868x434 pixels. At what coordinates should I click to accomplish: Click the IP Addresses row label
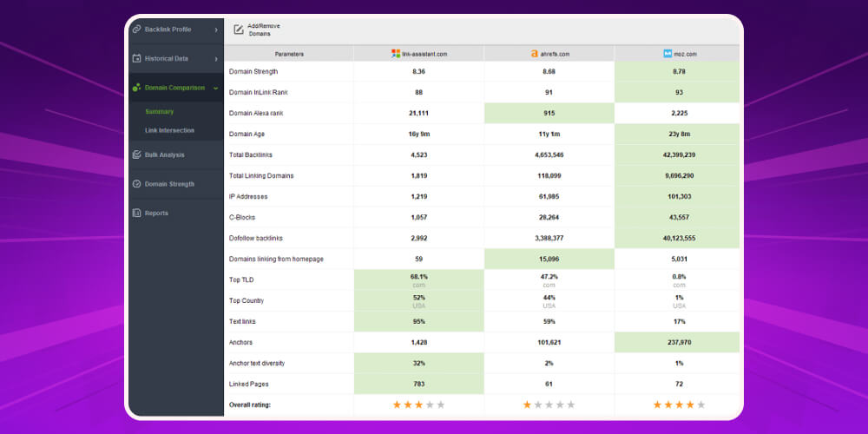(x=248, y=196)
